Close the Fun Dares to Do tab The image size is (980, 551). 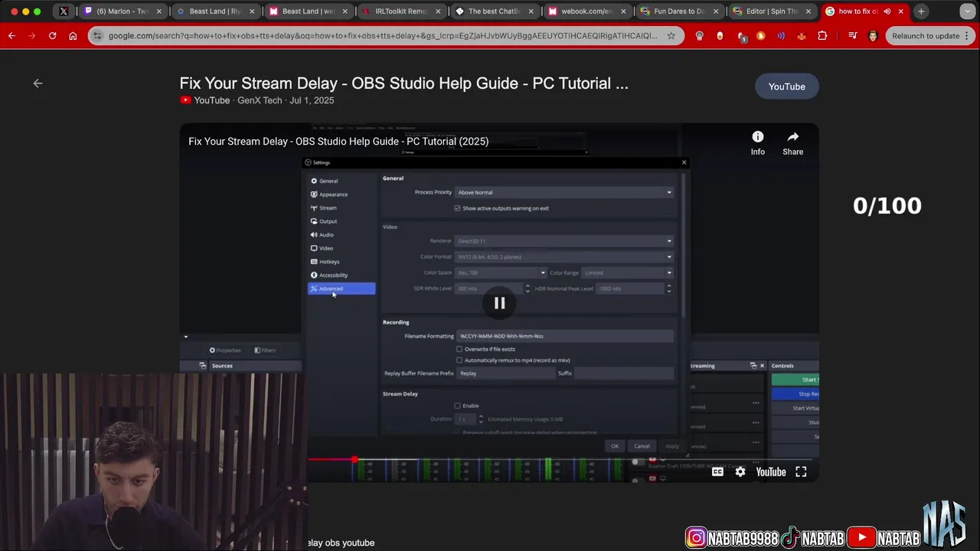[x=717, y=11]
